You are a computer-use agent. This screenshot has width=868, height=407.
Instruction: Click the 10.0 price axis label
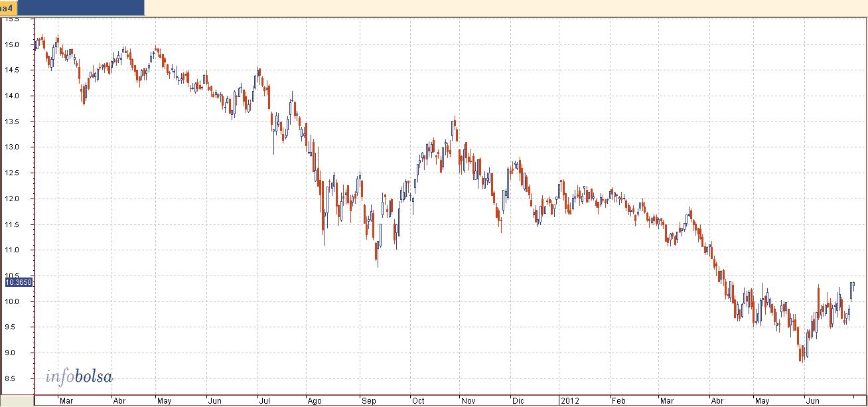click(11, 301)
